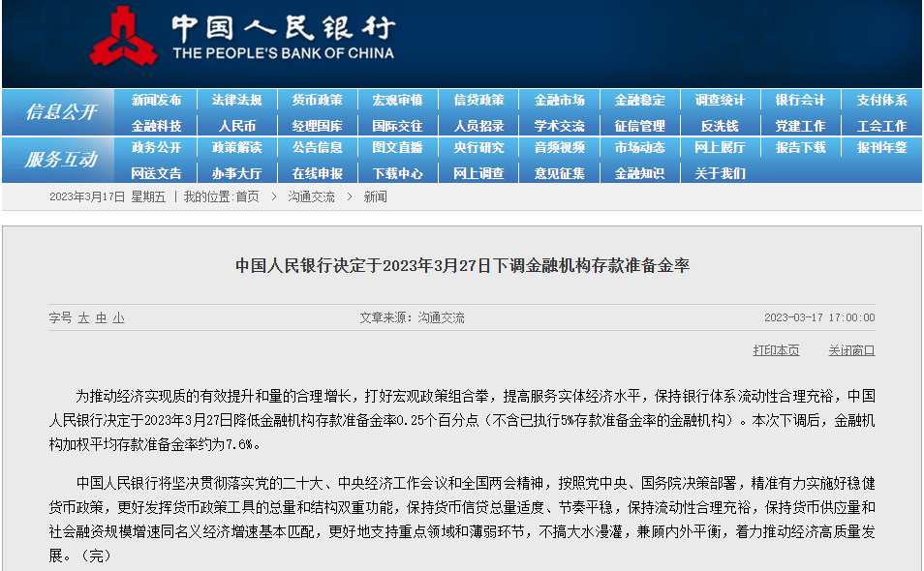Click 沟通交流 breadcrumb link

pyautogui.click(x=311, y=196)
